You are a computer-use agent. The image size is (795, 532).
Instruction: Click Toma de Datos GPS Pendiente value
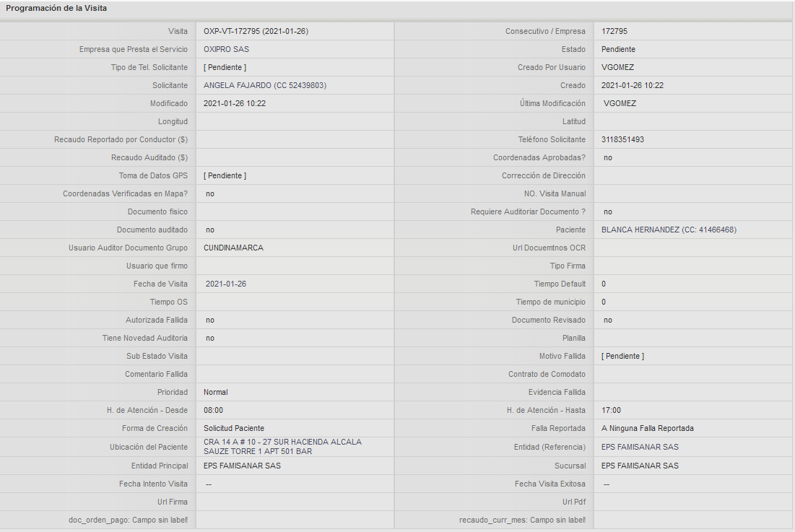tap(225, 176)
